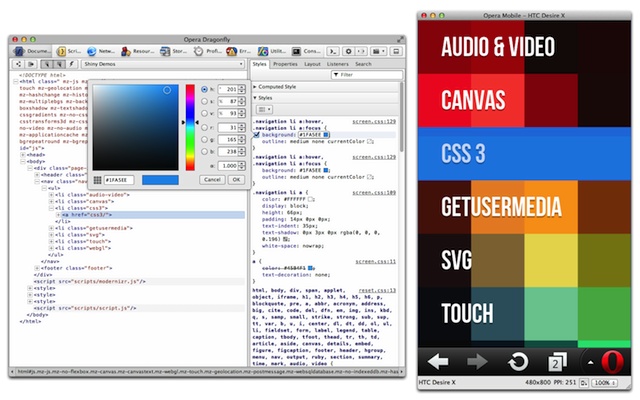Click the vertical rainbow hue slider
640x400 pixels.
[x=190, y=127]
